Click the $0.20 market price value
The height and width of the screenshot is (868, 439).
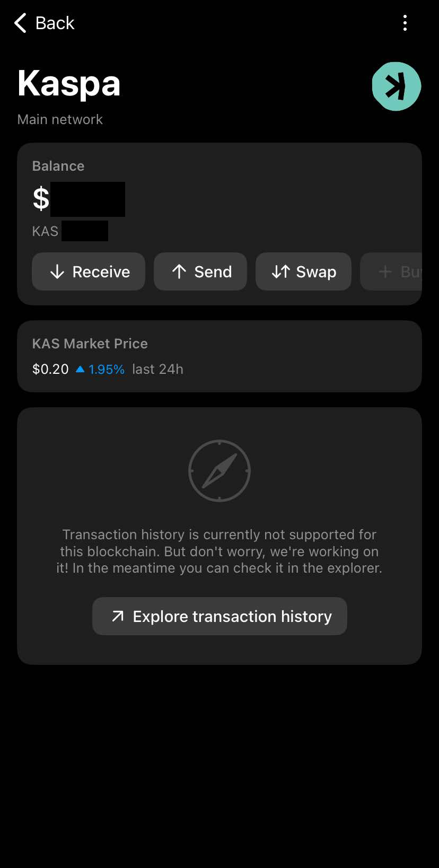(x=50, y=369)
